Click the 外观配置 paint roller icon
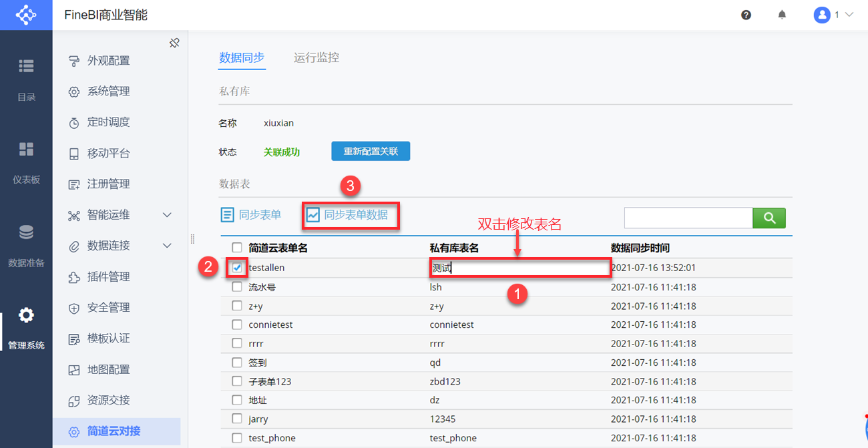 click(x=74, y=61)
